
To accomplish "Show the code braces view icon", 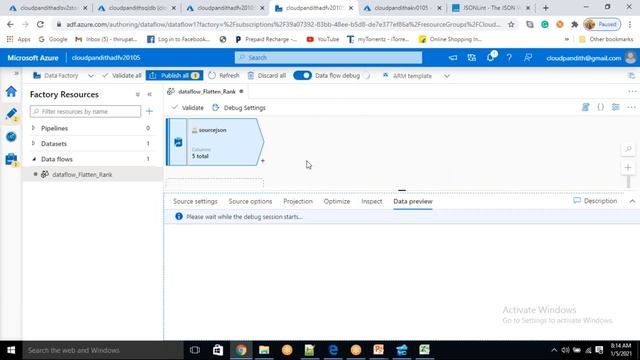I will click(600, 107).
